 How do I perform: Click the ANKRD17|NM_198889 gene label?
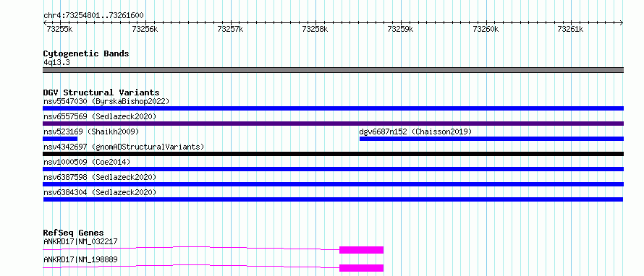coord(80,259)
